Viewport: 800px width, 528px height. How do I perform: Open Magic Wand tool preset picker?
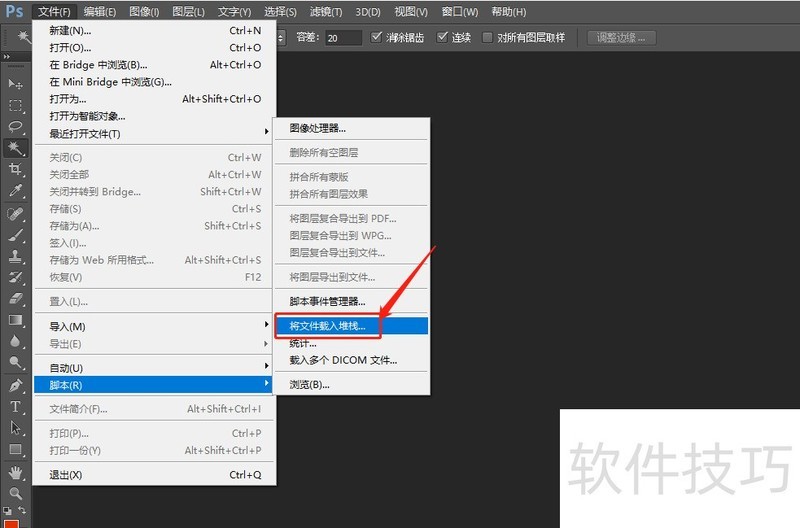pos(23,37)
